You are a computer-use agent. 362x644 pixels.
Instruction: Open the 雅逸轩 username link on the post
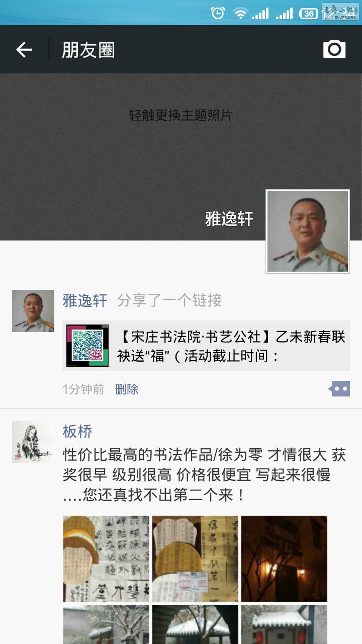pyautogui.click(x=85, y=300)
